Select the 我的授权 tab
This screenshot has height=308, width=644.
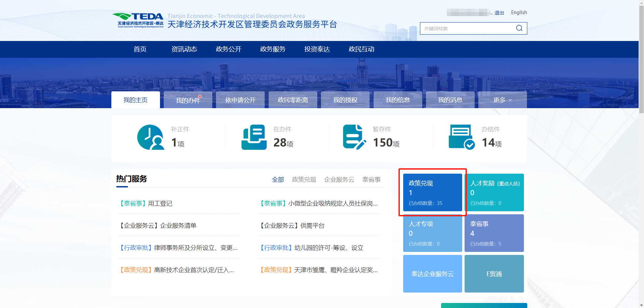point(345,100)
